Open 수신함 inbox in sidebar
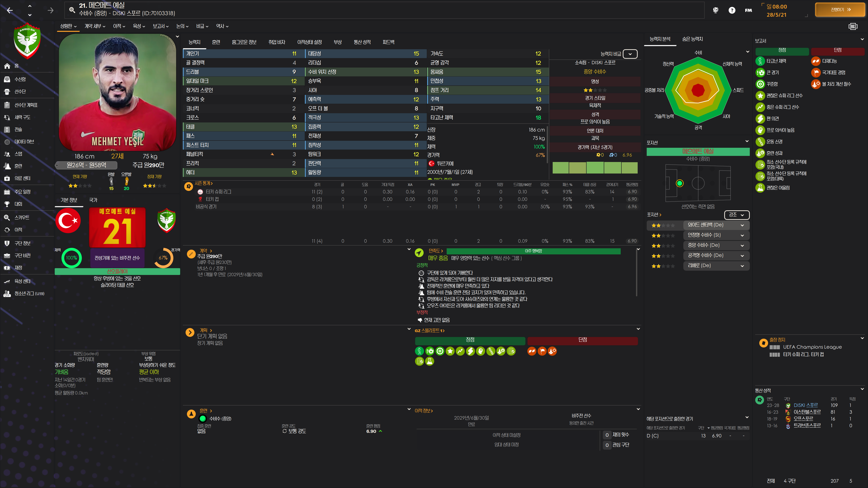The width and height of the screenshot is (868, 488). pyautogui.click(x=20, y=79)
